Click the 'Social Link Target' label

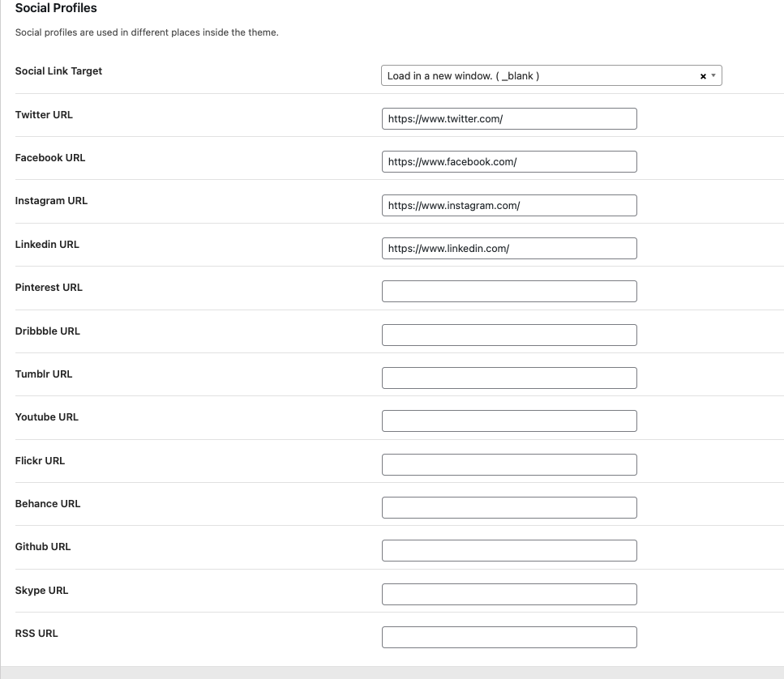click(x=58, y=71)
